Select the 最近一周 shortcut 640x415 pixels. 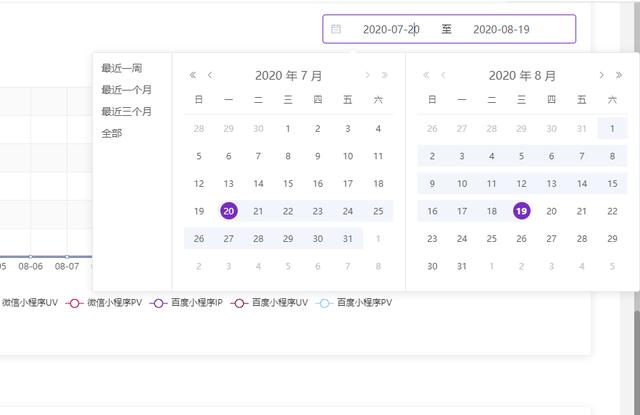tap(122, 68)
